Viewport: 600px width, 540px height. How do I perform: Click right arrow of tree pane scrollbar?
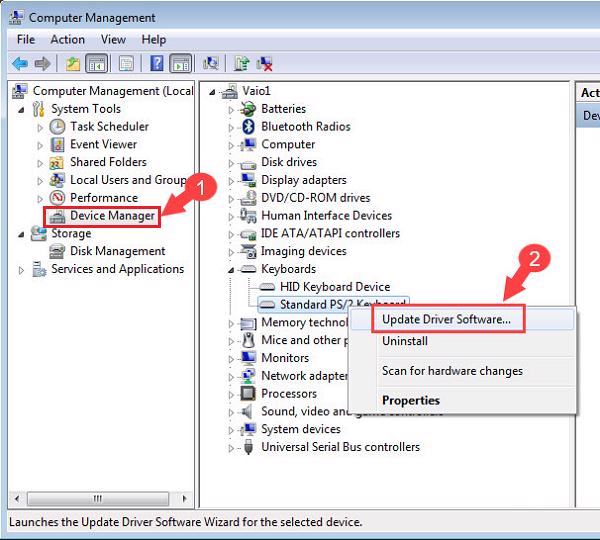coord(184,498)
